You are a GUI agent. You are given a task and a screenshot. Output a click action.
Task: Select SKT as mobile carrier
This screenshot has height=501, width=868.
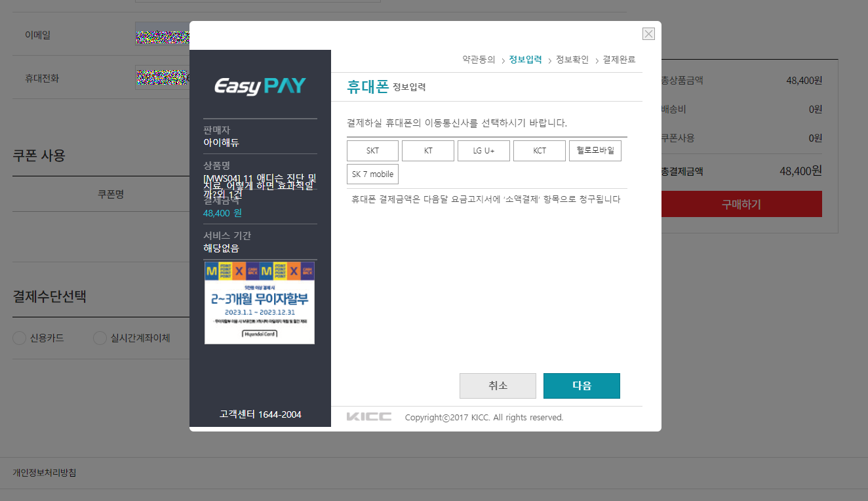pos(372,151)
